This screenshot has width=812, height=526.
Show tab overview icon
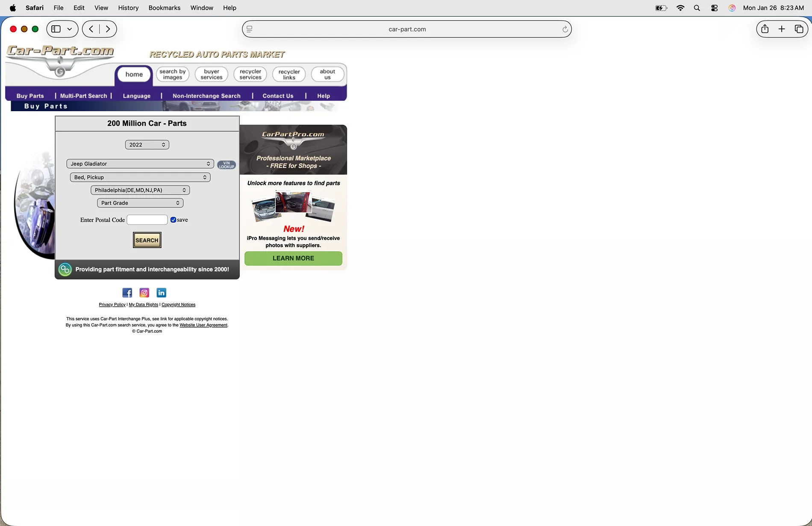click(x=799, y=29)
